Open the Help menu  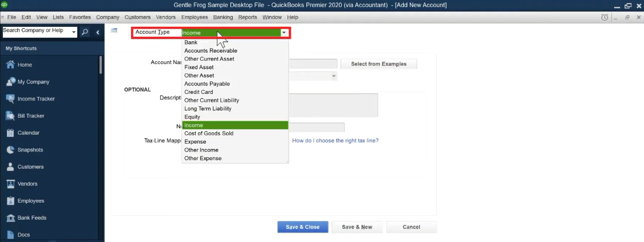(x=292, y=17)
